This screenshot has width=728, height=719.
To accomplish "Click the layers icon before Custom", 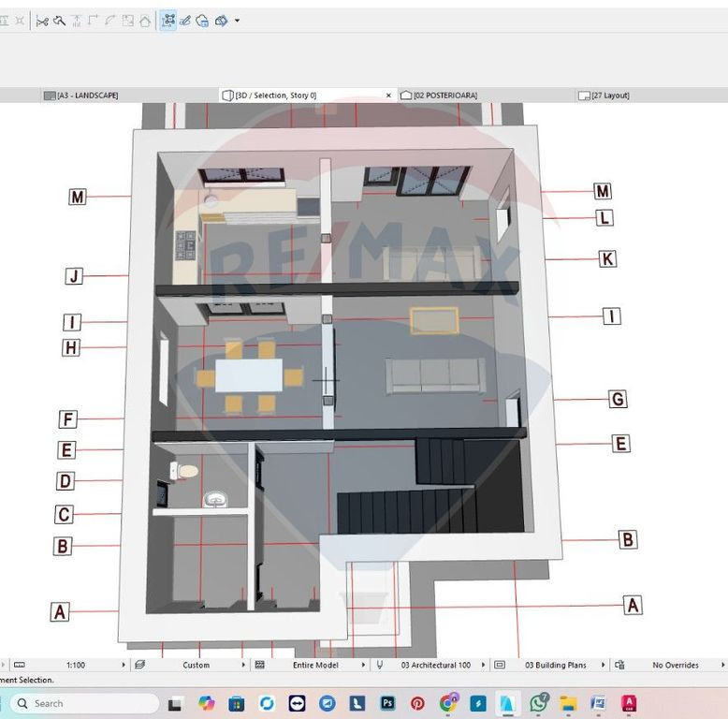I will (x=139, y=665).
